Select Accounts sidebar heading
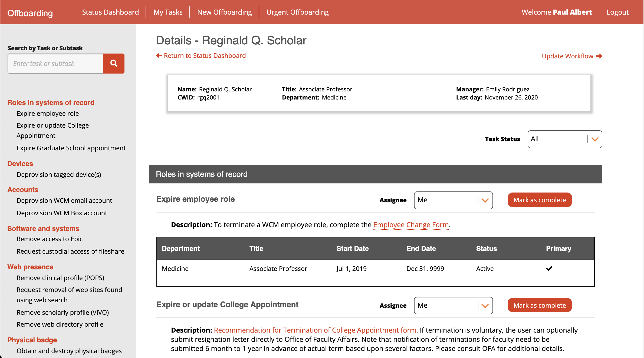Viewport: 644px width, 358px height. coord(23,190)
